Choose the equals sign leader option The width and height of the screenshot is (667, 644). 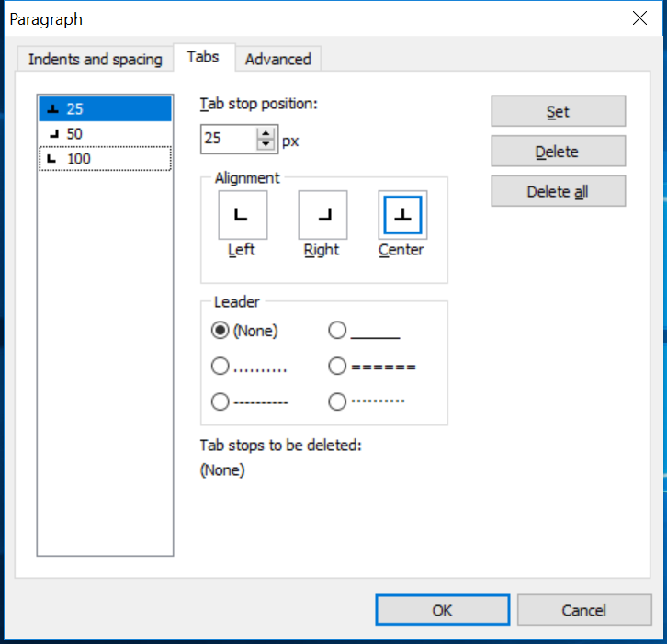click(x=337, y=367)
